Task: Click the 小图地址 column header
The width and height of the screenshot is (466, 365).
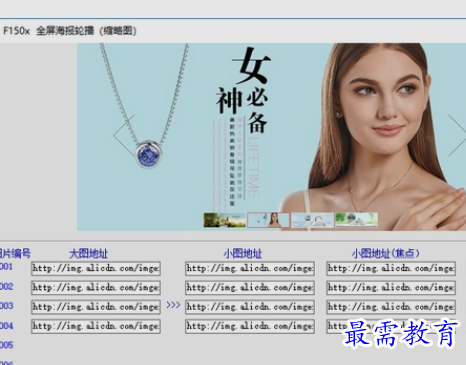Action: coord(243,254)
